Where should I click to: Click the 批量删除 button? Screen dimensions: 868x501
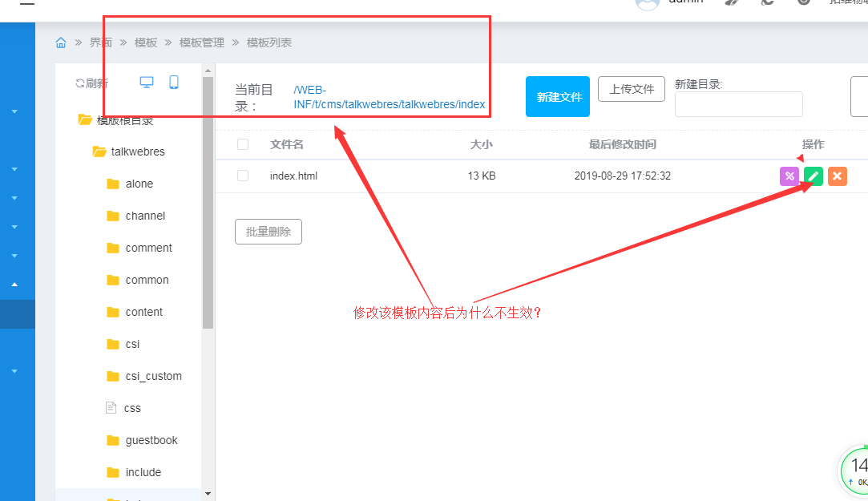[x=268, y=232]
